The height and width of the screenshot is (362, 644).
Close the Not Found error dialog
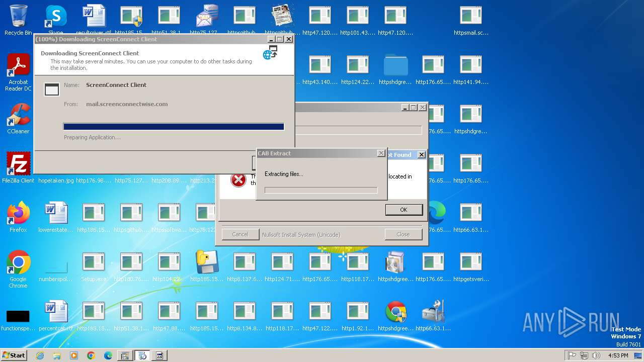(x=422, y=155)
